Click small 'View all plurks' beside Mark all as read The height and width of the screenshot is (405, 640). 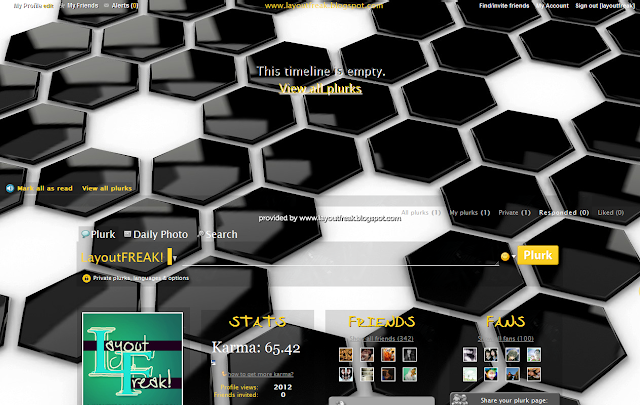(x=107, y=188)
